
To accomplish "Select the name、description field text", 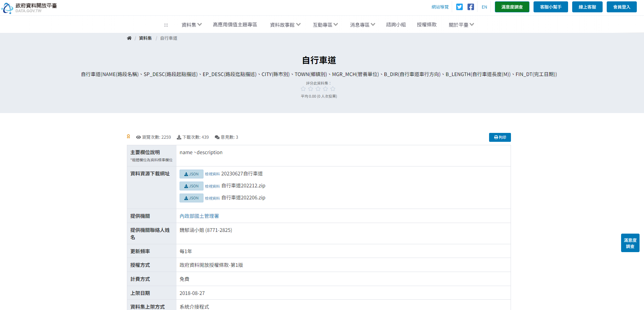I will coord(201,152).
